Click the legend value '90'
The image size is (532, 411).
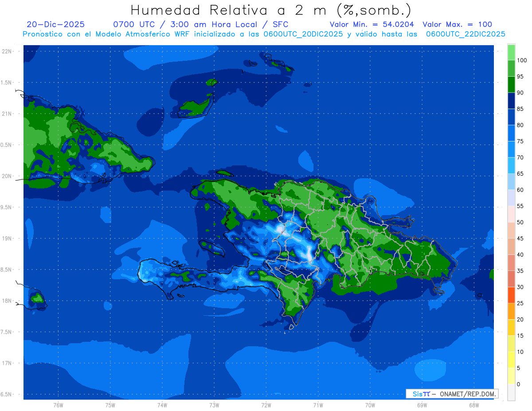coord(520,93)
